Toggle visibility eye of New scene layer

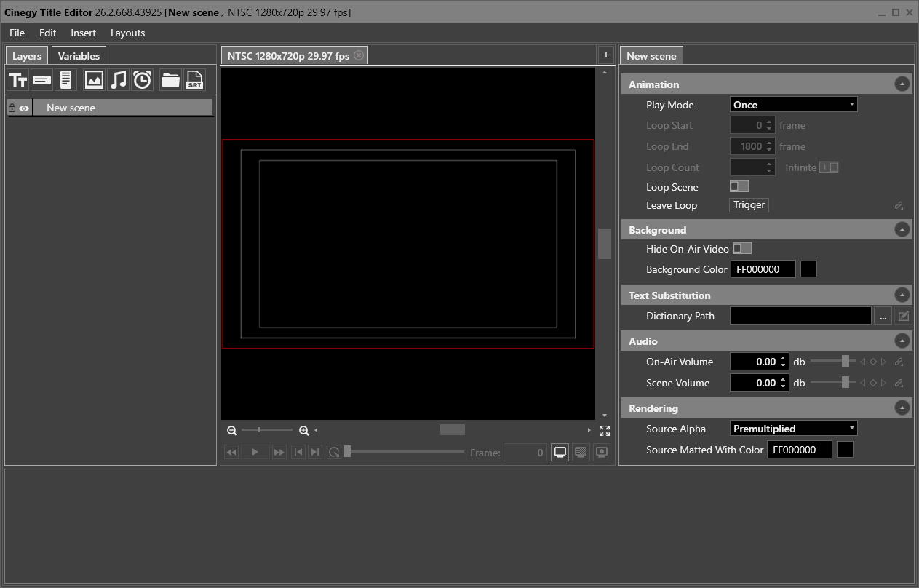tap(24, 108)
